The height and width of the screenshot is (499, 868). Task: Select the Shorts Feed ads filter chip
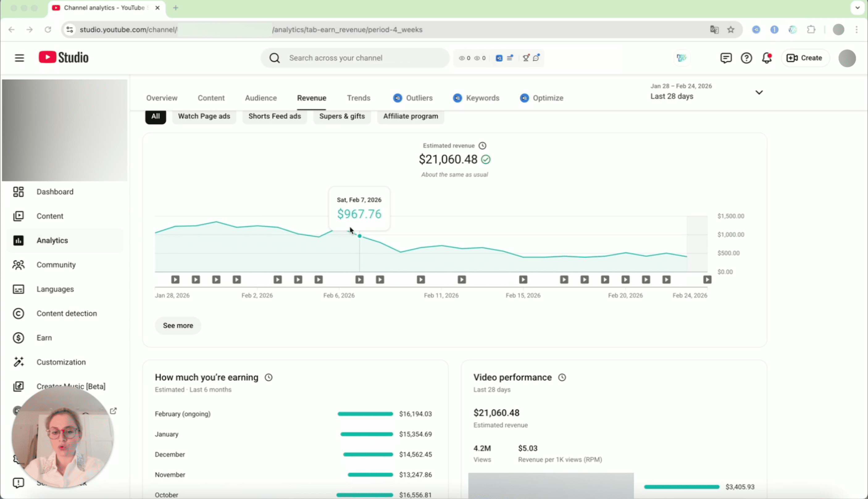point(274,116)
